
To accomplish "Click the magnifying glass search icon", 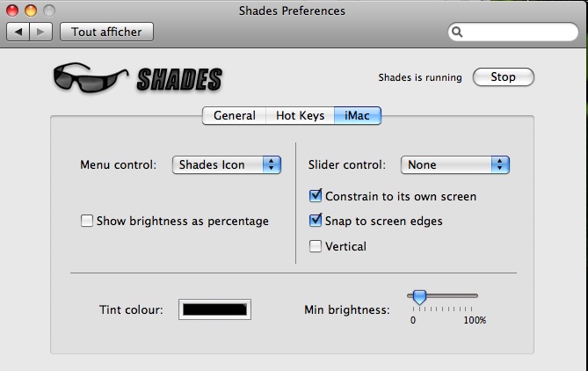I will 458,33.
